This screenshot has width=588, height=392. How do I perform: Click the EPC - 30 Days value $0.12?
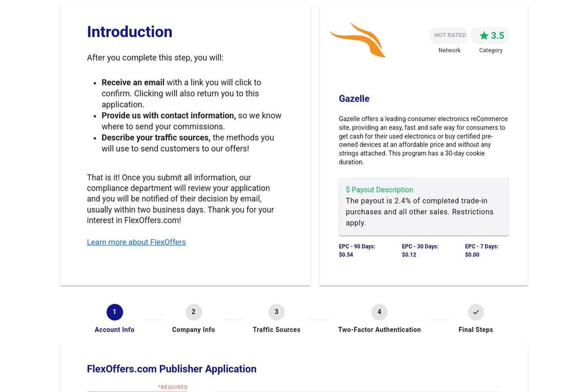[x=409, y=255]
